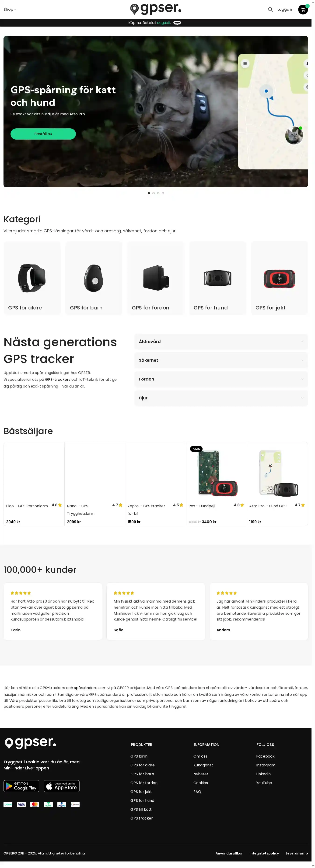Click the Visa payment icon
The height and width of the screenshot is (868, 315).
point(21,805)
